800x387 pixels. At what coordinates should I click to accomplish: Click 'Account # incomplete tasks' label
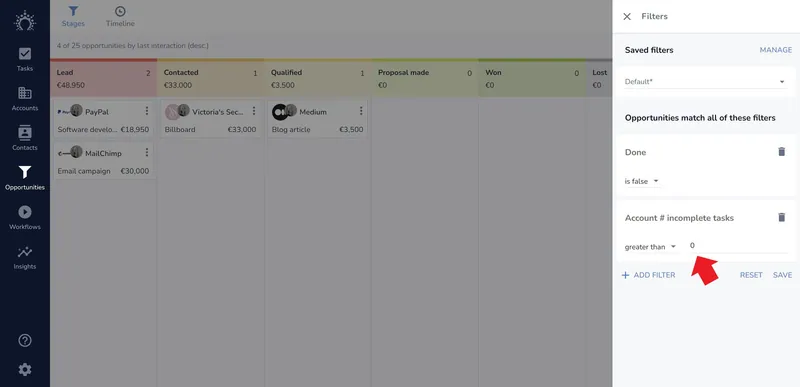(679, 218)
